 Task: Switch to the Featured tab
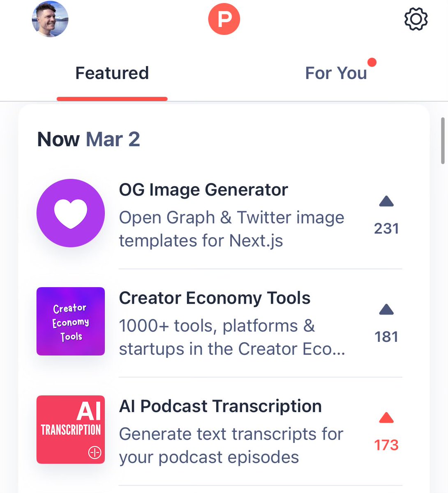(x=112, y=73)
